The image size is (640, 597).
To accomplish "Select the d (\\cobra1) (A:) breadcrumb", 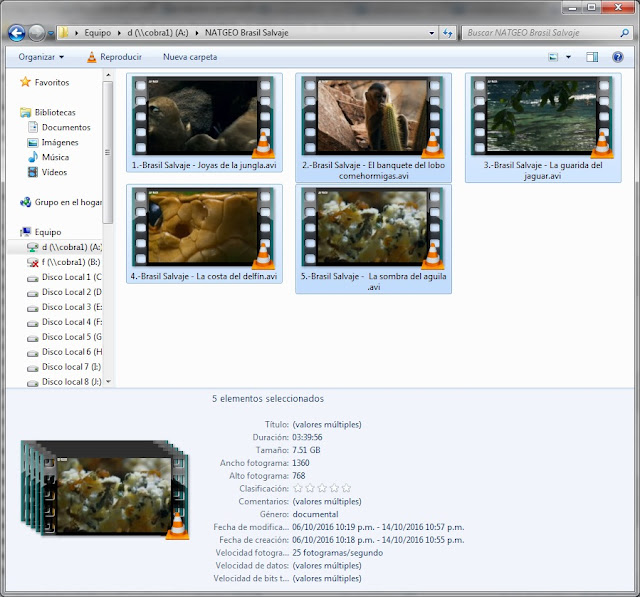I will pos(158,33).
